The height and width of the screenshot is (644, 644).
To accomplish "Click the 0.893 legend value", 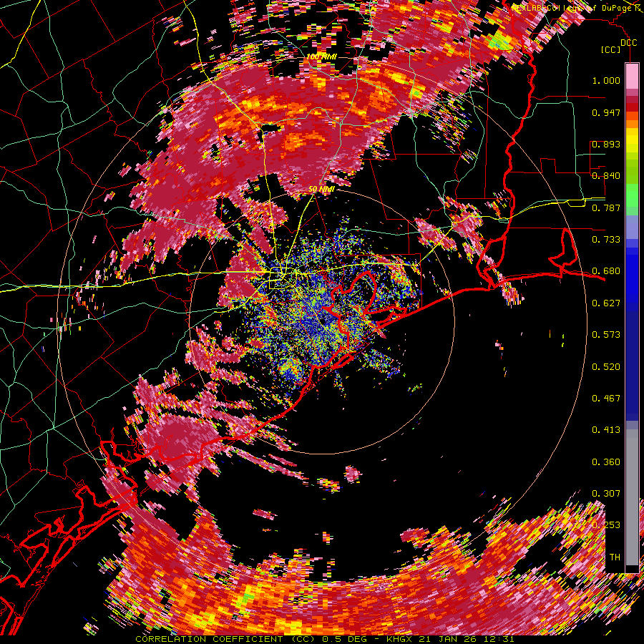I will point(606,144).
